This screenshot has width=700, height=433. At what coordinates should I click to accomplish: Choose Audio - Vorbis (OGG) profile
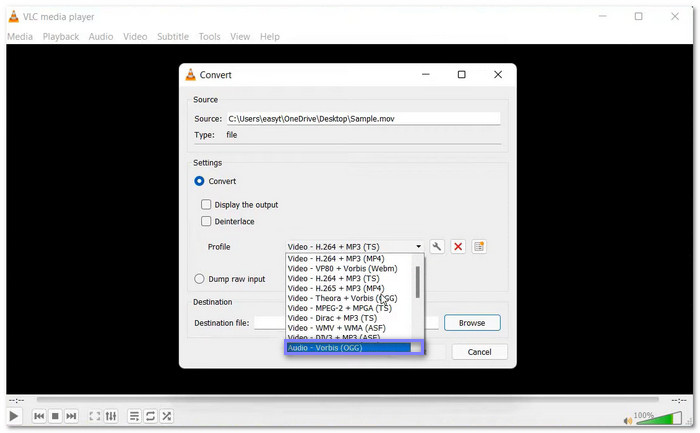348,348
